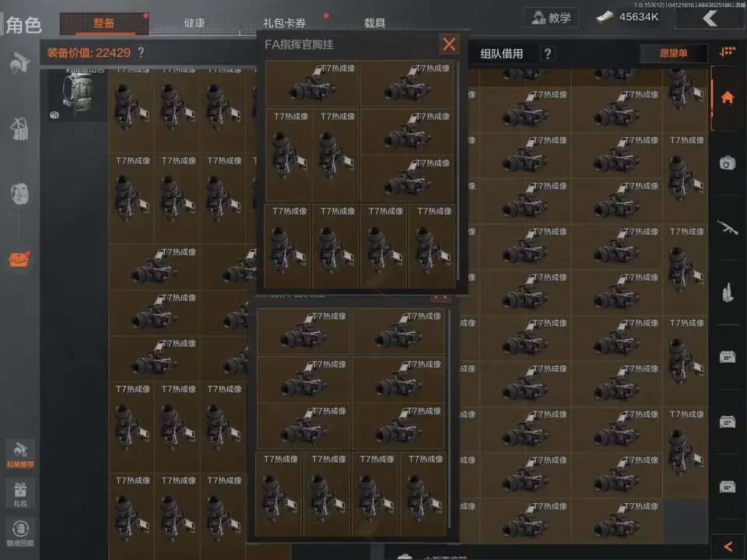Image resolution: width=747 pixels, height=560 pixels.
Task: Open the backpack icon in left sidebar
Action: point(19,194)
